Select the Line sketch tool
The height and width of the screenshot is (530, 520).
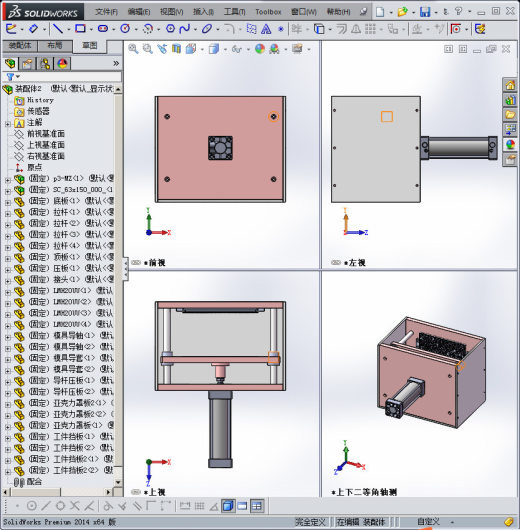tap(58, 29)
